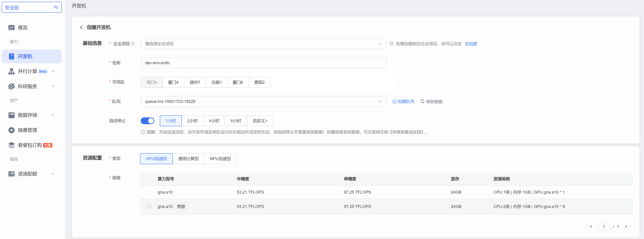644x239 pixels.
Task: Click the 数据存储 floppy disk icon
Action: tap(11, 115)
